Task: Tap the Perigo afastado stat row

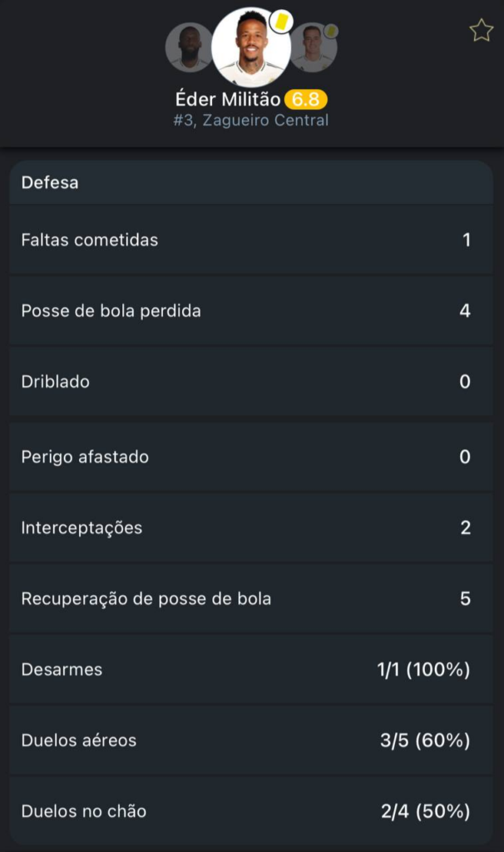Action: point(251,457)
